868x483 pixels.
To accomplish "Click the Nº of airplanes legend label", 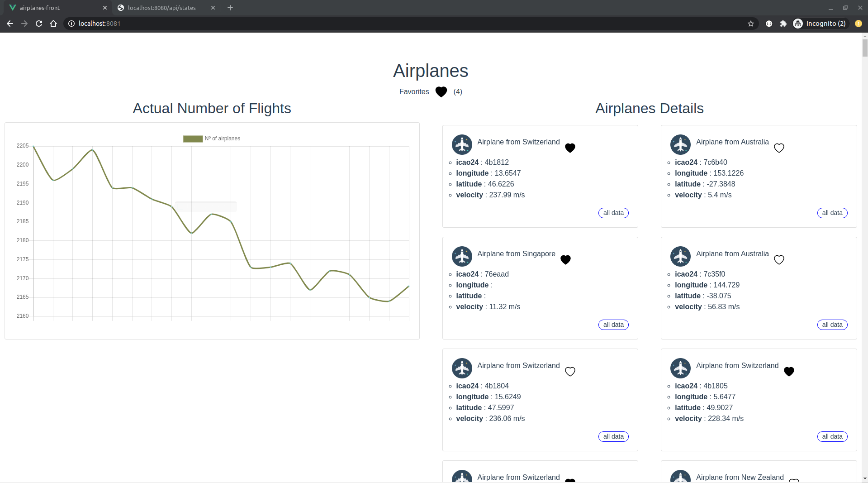I will tap(223, 139).
